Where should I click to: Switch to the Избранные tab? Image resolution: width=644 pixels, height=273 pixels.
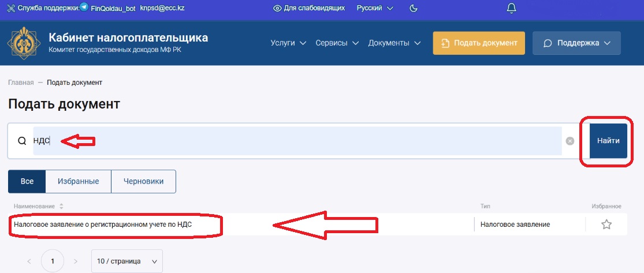[x=78, y=181]
